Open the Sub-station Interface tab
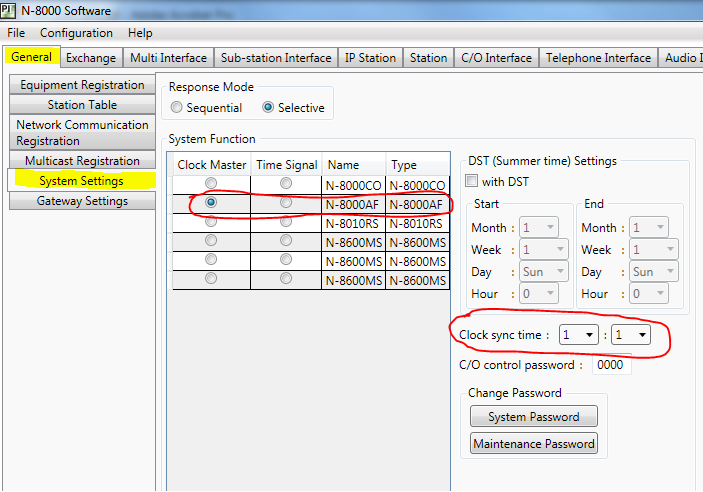 [276, 58]
